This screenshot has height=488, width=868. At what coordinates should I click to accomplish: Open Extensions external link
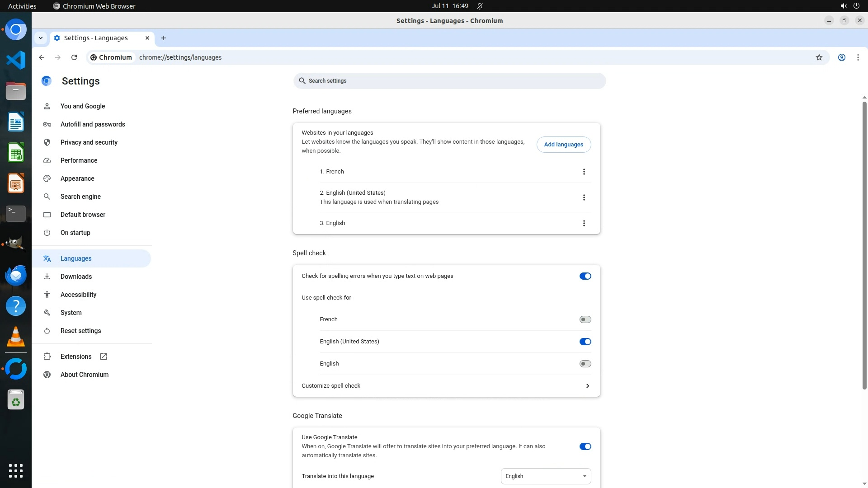[76, 357]
